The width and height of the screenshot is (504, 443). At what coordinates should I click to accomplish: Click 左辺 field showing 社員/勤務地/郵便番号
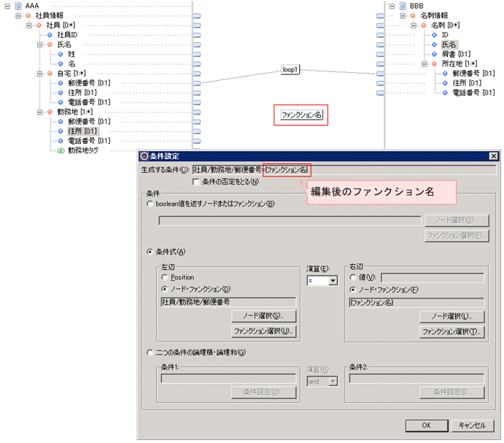tap(228, 301)
